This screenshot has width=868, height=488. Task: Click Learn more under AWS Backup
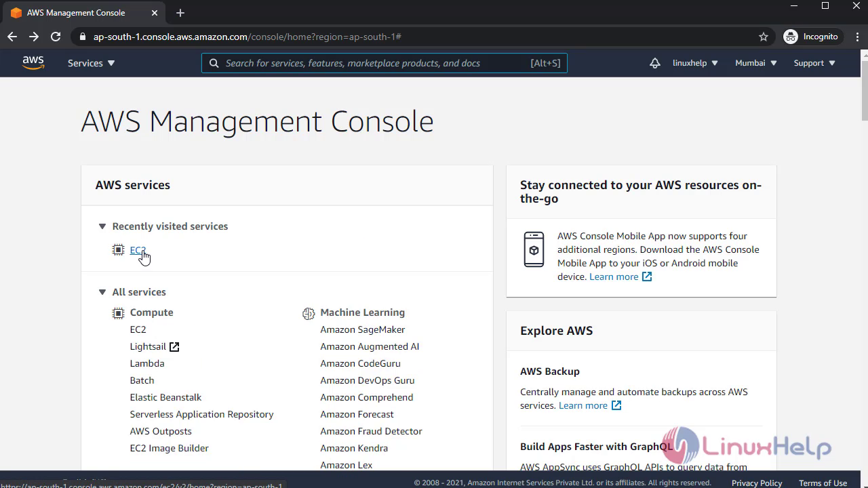[583, 405]
